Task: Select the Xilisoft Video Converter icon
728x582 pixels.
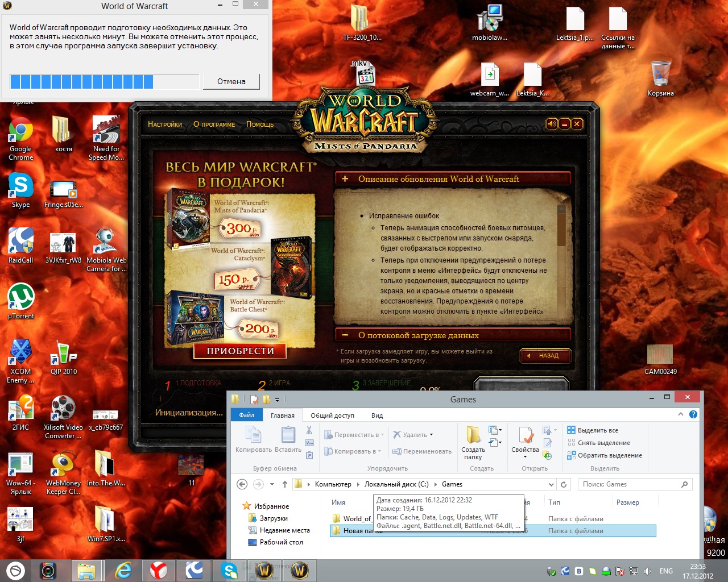Action: pyautogui.click(x=63, y=417)
